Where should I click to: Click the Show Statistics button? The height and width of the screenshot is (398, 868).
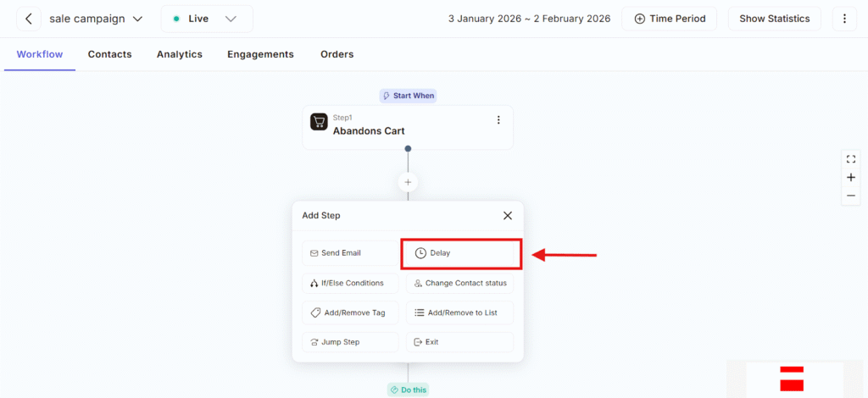tap(774, 19)
